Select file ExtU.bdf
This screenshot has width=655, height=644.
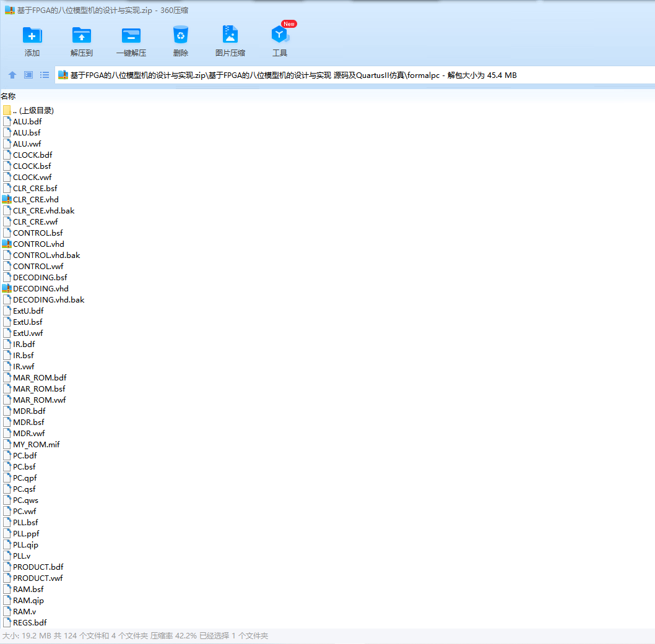(x=24, y=311)
